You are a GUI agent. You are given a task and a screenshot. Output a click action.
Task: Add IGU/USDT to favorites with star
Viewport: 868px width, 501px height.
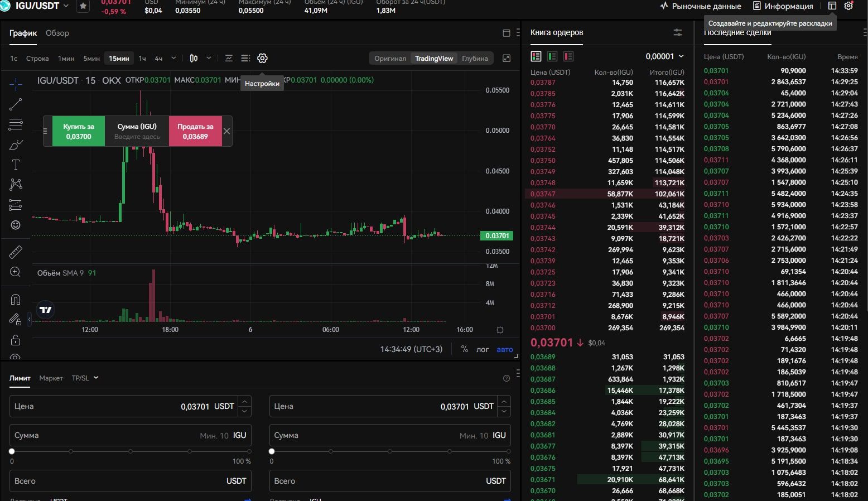83,6
